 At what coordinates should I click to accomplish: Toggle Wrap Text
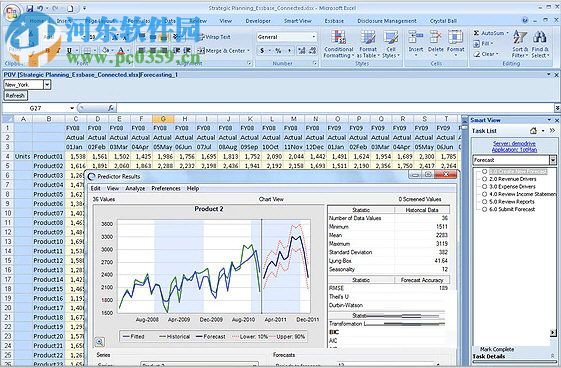tap(215, 37)
